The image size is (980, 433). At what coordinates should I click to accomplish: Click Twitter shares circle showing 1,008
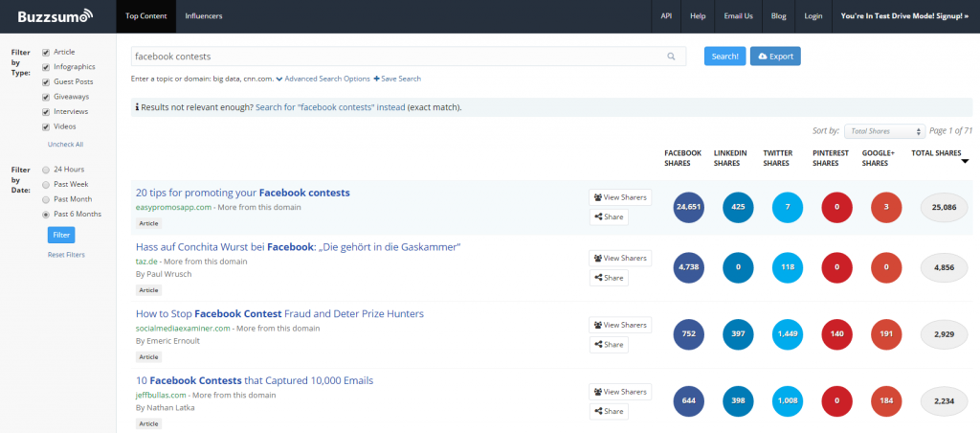coord(788,401)
